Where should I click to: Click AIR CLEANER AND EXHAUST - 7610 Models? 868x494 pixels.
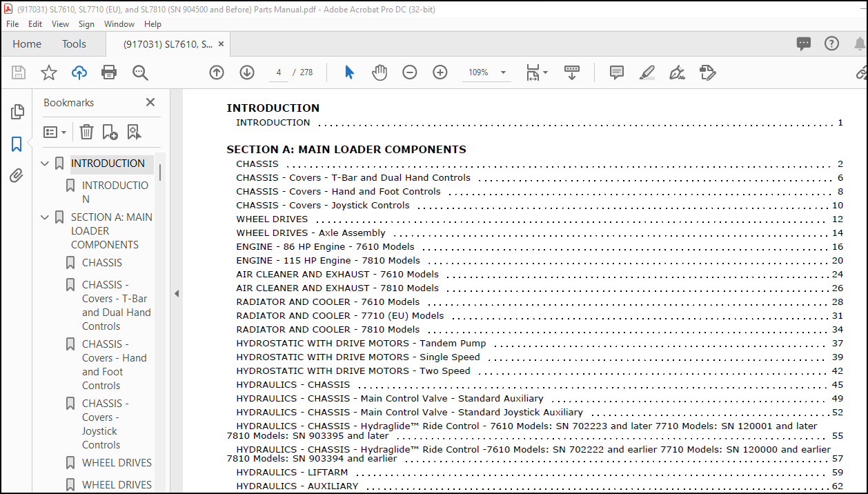coord(337,274)
